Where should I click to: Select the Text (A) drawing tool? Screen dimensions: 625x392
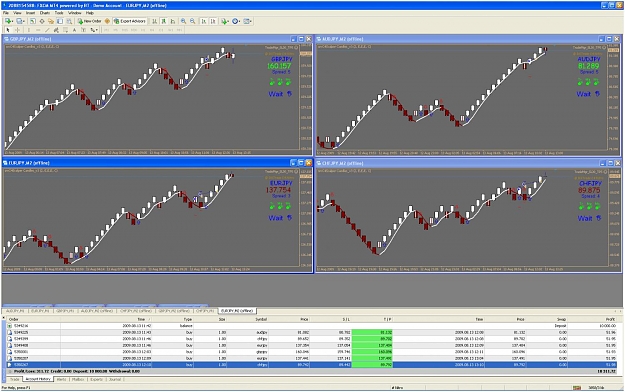[75, 30]
